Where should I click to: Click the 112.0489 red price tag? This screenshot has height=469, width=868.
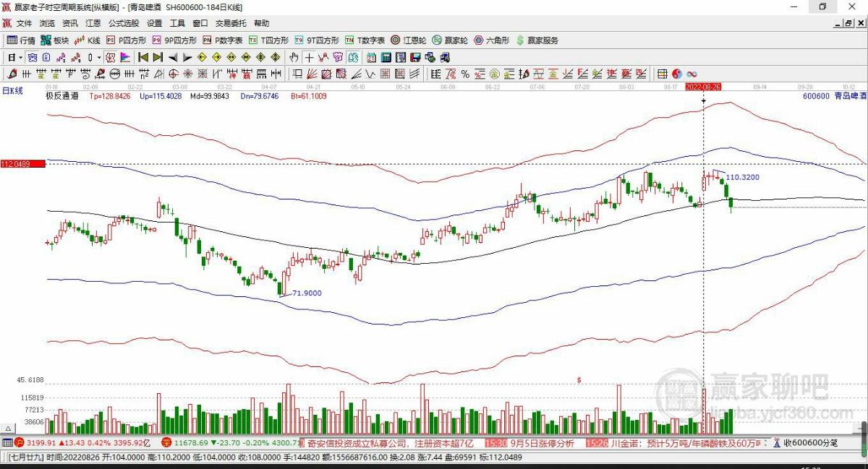pos(23,164)
